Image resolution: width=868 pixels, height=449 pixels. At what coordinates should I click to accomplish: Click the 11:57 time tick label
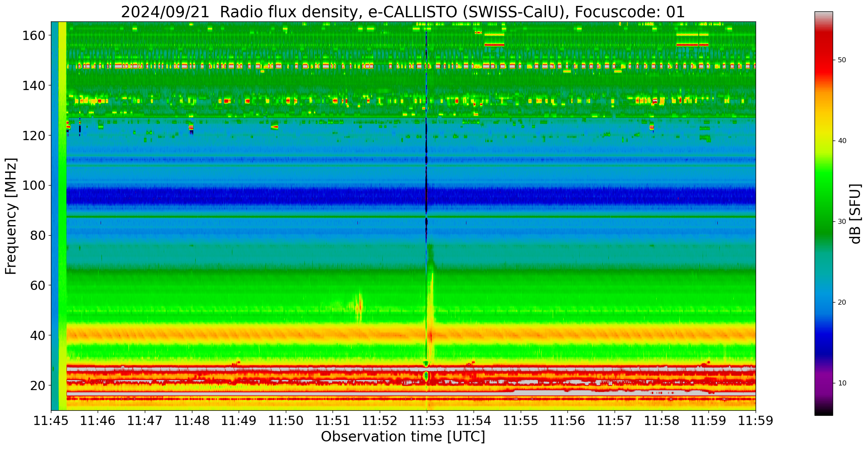point(615,421)
